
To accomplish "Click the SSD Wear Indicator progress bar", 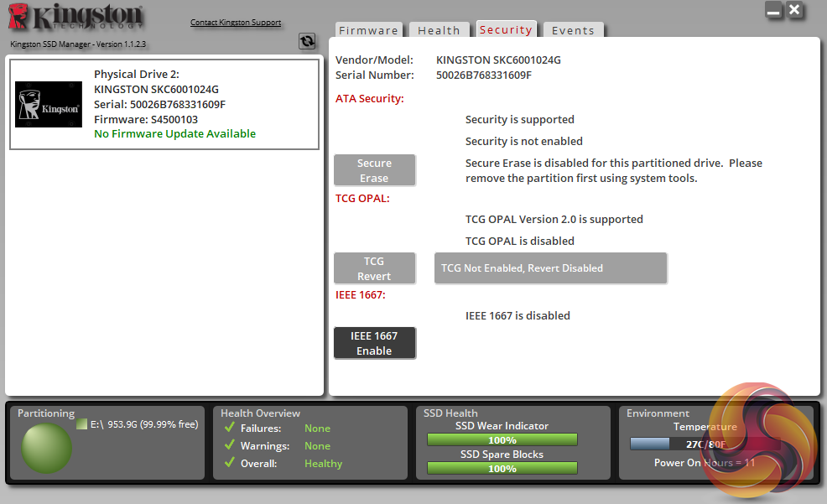I will tap(502, 440).
